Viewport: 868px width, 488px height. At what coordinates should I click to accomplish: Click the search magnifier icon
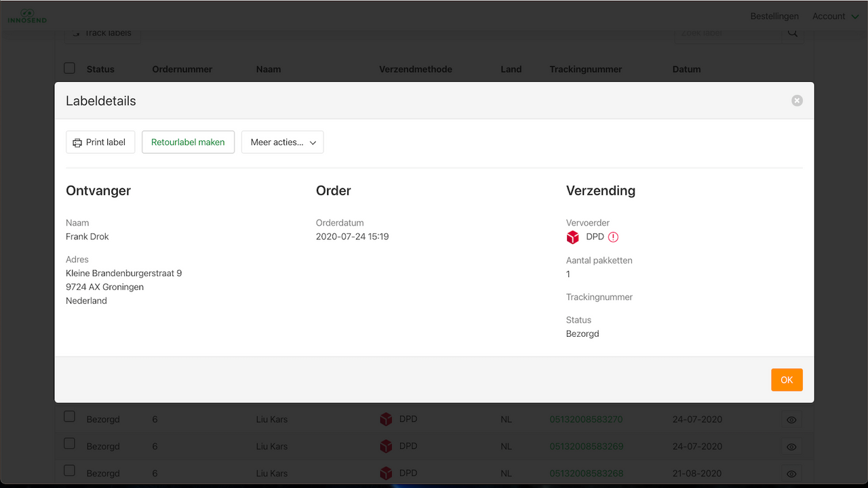point(792,32)
